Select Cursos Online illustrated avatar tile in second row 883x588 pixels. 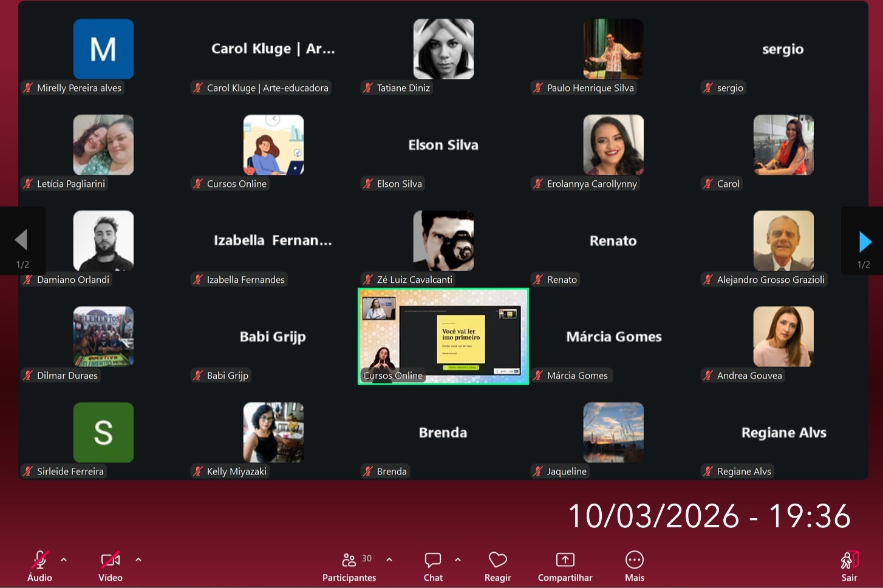(273, 144)
